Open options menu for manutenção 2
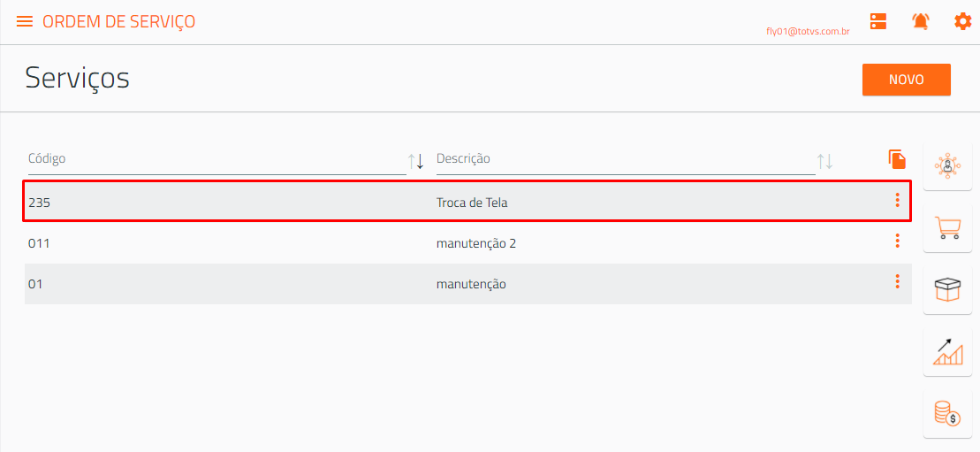This screenshot has width=980, height=452. pyautogui.click(x=898, y=241)
